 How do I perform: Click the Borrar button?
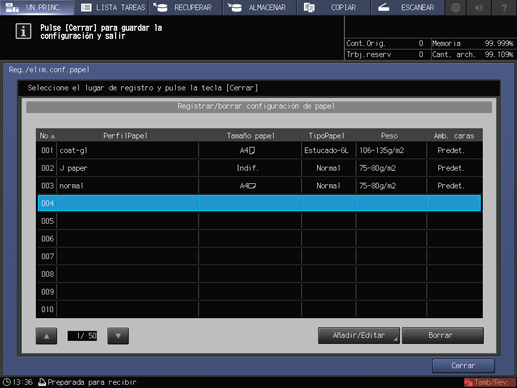click(443, 335)
